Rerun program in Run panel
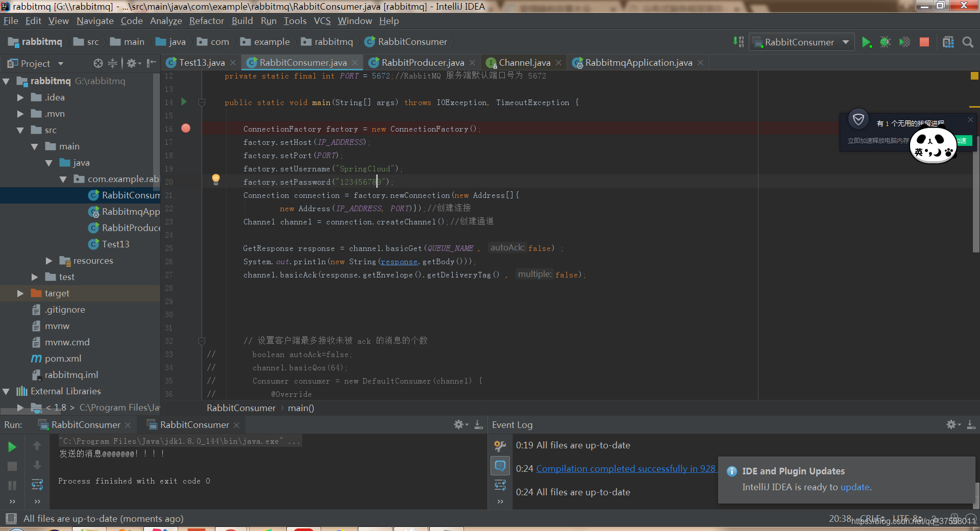The image size is (980, 531). click(x=12, y=447)
